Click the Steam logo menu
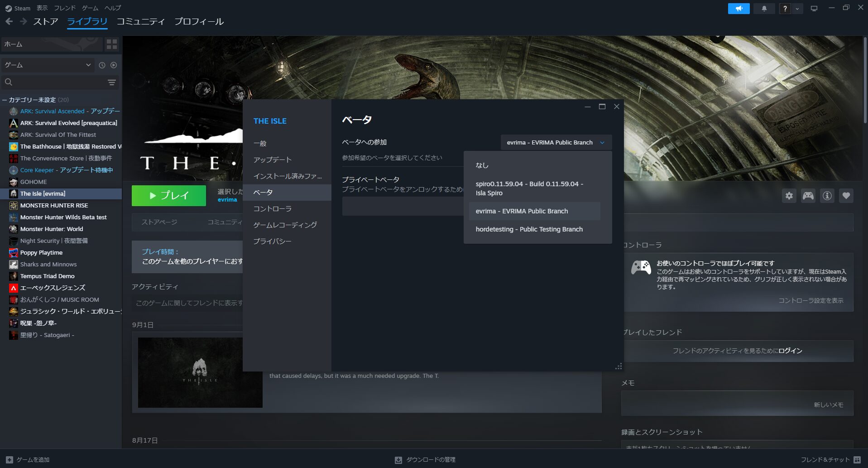The width and height of the screenshot is (868, 468). coord(18,8)
